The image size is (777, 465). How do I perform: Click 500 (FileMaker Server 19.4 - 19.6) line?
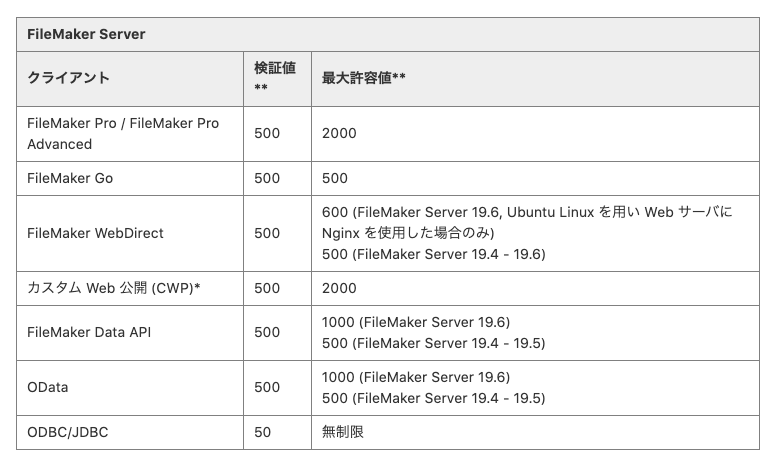coord(434,255)
